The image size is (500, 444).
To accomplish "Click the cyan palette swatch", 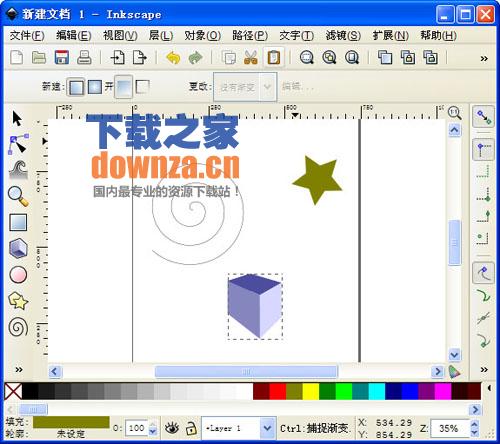I will [377, 391].
